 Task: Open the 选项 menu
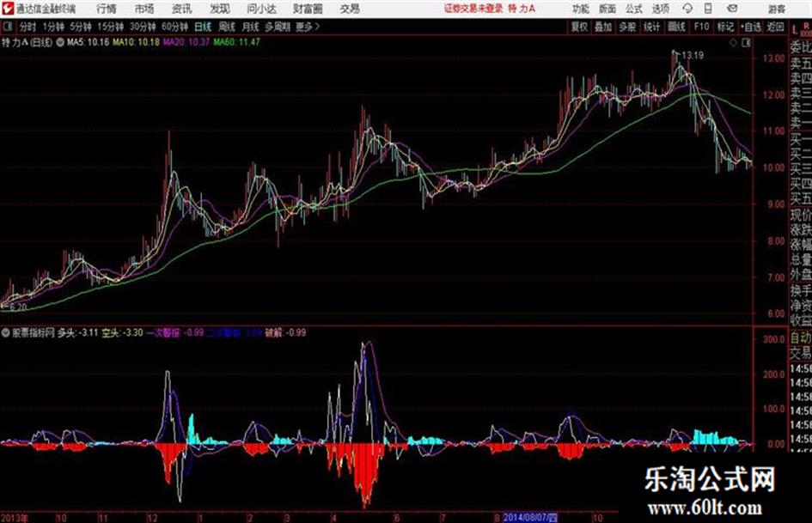660,9
